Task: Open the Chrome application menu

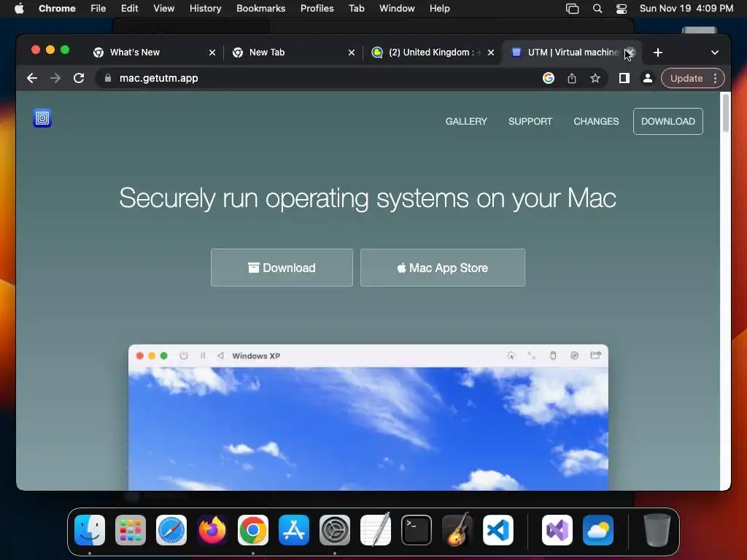Action: click(57, 9)
